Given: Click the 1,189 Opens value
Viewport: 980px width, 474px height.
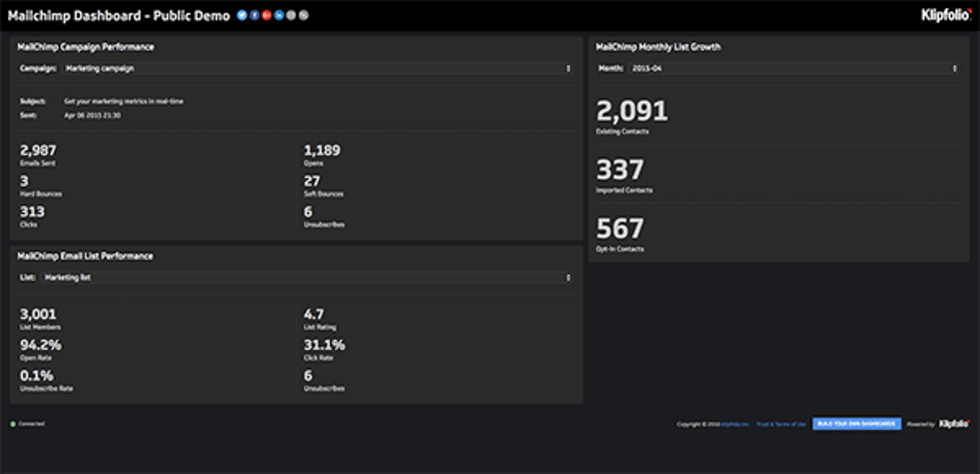Looking at the screenshot, I should tap(322, 150).
